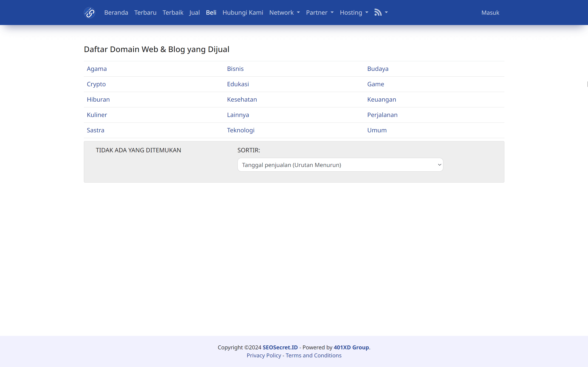Open the Umum category

tap(377, 130)
